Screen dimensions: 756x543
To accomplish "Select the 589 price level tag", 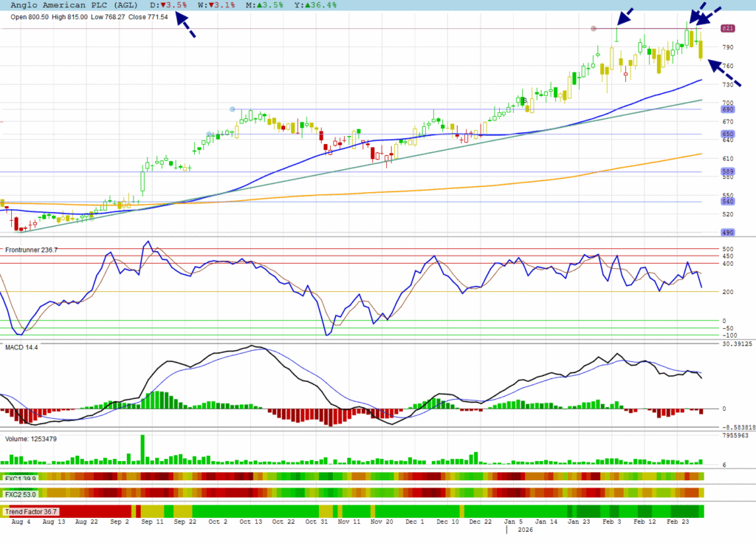I will coord(727,171).
